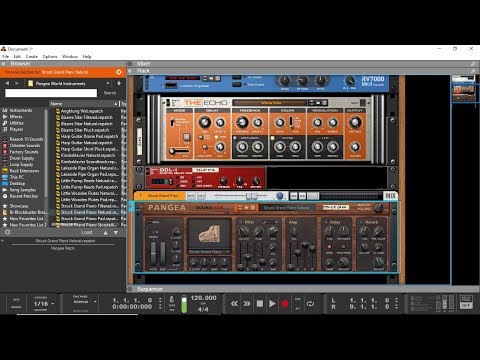
Task: Sort patch list by Name column
Action: coord(84,104)
